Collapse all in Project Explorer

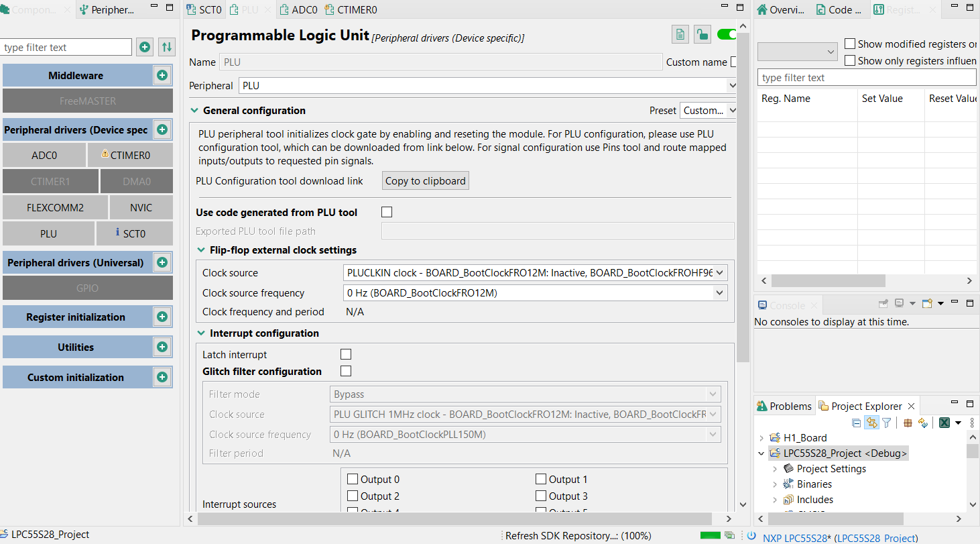[x=856, y=423]
